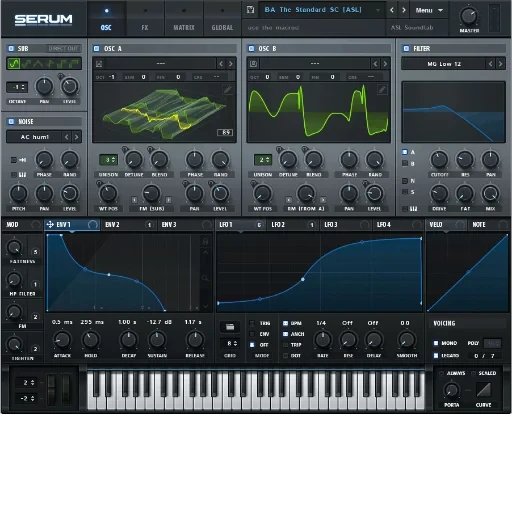The height and width of the screenshot is (512, 512).
Task: Adjust the sub Octave value stepper
Action: click(x=17, y=87)
